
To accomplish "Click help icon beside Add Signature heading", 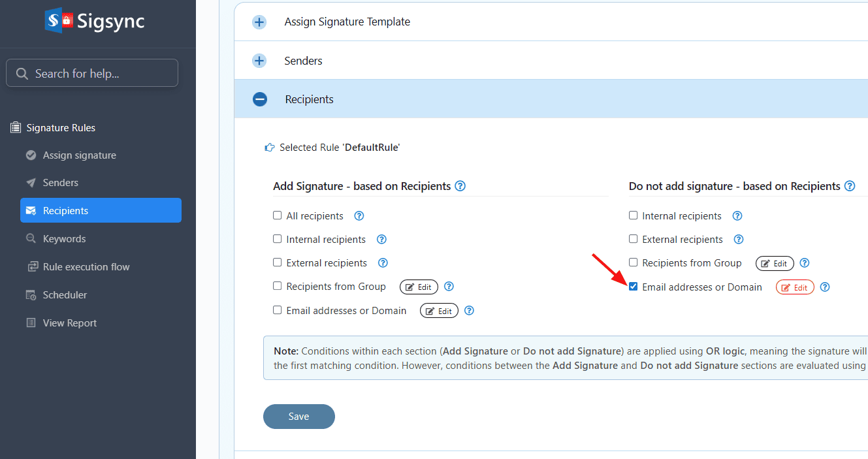I will pos(460,186).
